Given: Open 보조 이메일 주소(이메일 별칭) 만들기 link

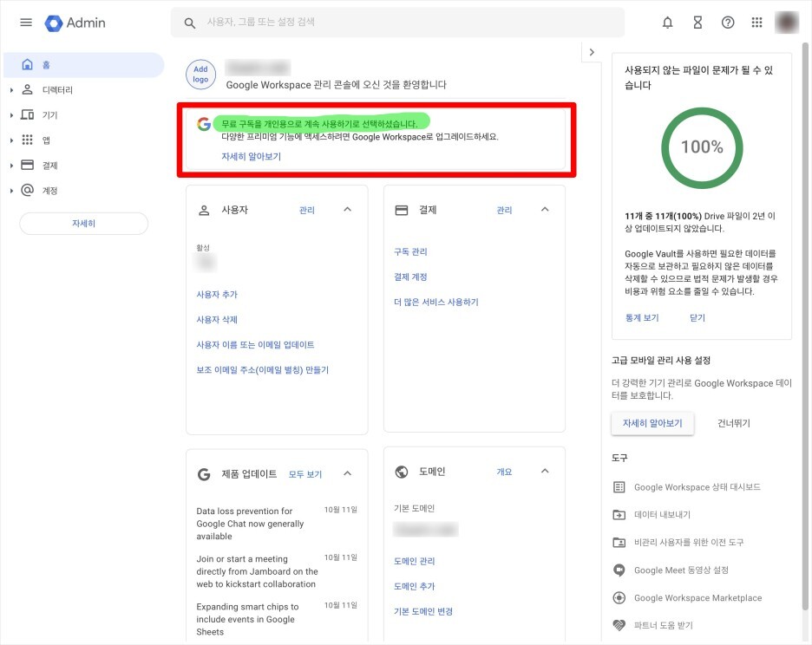Looking at the screenshot, I should point(263,369).
